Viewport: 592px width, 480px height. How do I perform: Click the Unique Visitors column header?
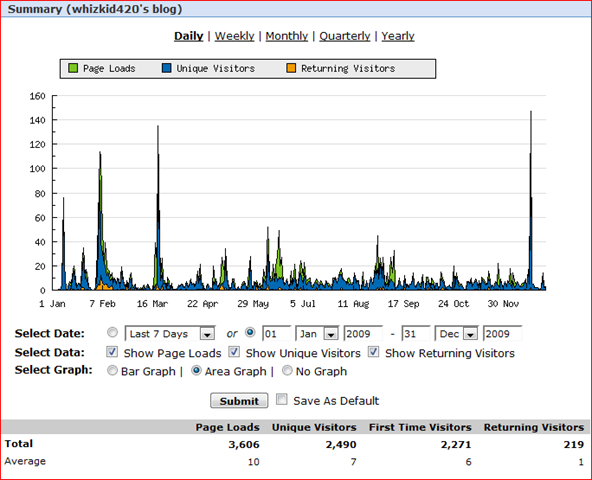click(x=314, y=427)
